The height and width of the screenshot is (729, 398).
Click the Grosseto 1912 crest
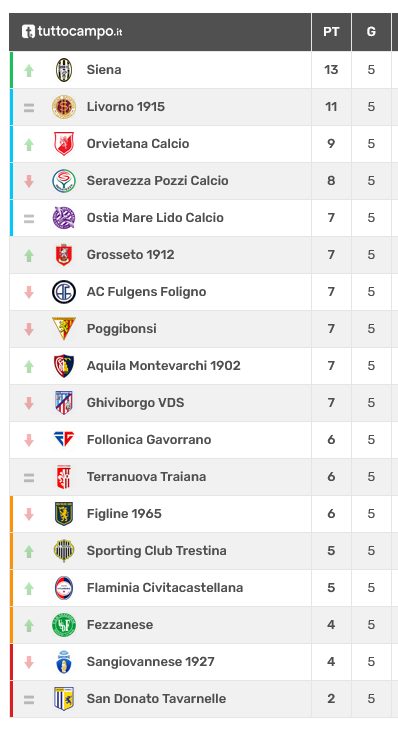pyautogui.click(x=64, y=255)
